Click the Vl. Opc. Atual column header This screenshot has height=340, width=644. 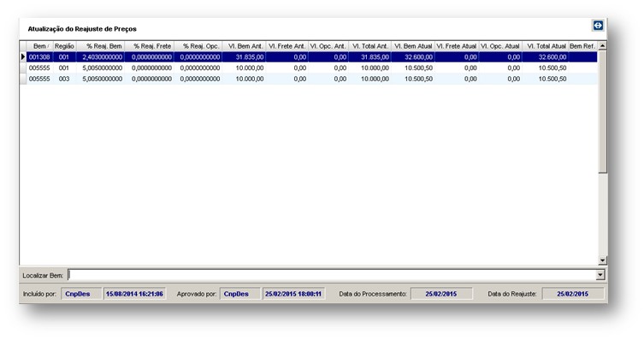(500, 46)
